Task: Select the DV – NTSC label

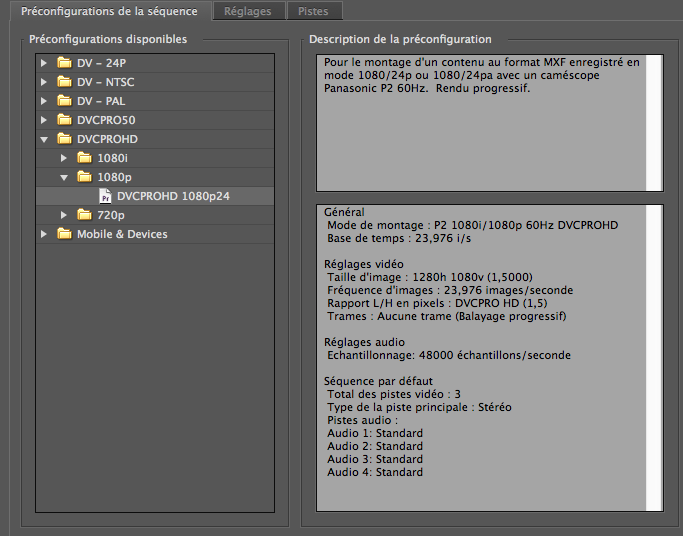Action: 105,82
